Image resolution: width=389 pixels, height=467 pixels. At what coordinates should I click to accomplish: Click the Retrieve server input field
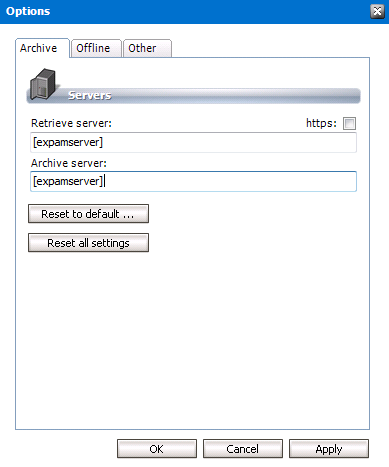point(193,142)
